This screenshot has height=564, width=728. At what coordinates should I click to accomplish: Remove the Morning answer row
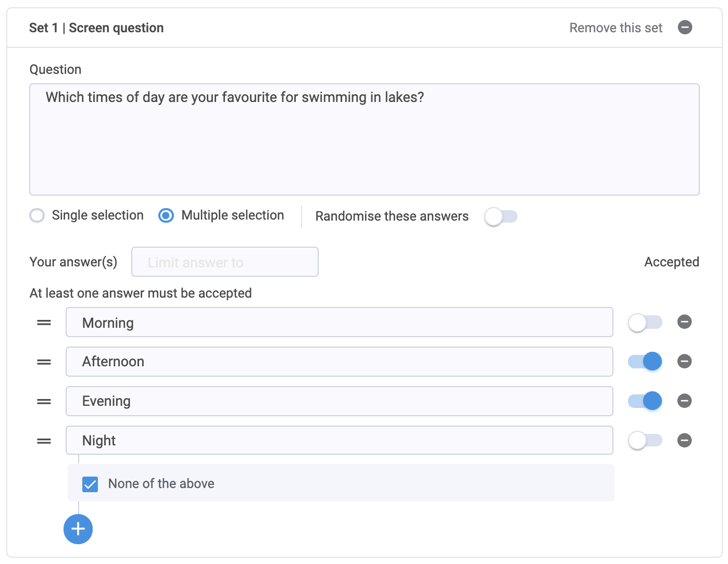(684, 322)
